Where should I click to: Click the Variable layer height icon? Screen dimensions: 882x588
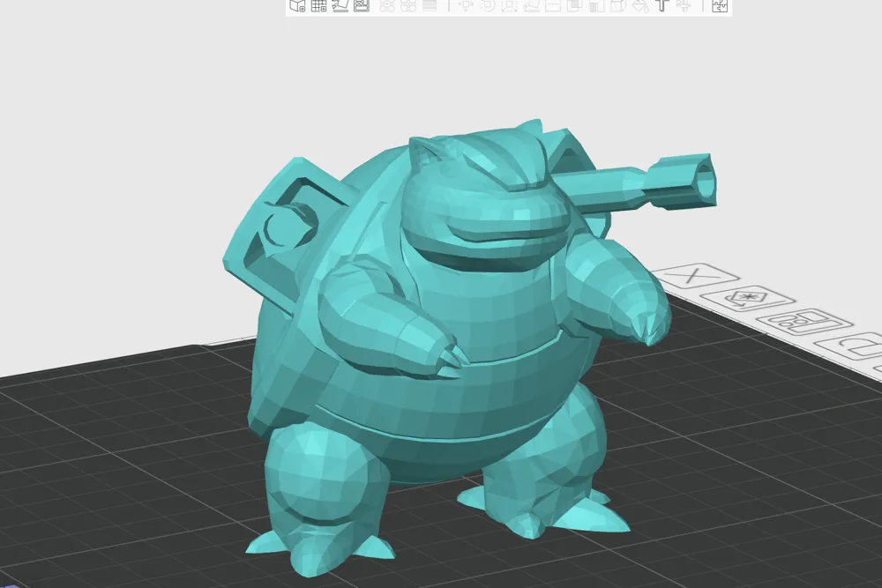click(x=430, y=5)
